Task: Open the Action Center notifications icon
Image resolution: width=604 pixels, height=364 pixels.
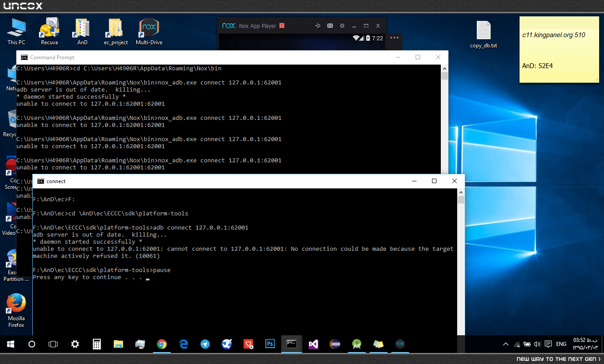Action: click(548, 344)
